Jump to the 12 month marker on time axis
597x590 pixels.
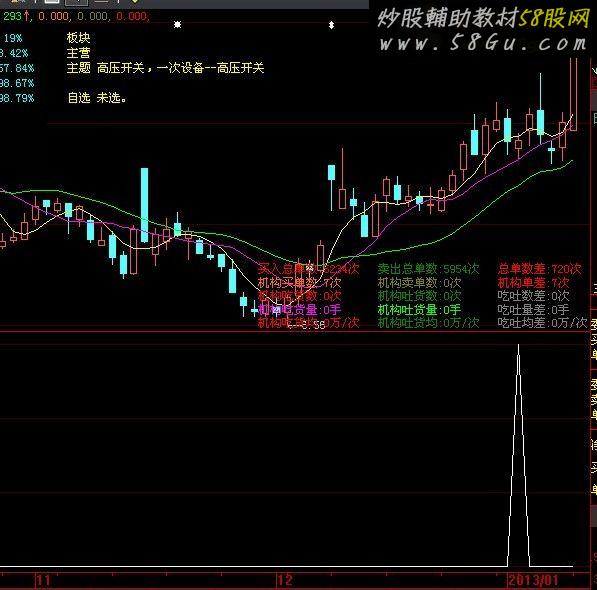coord(285,580)
